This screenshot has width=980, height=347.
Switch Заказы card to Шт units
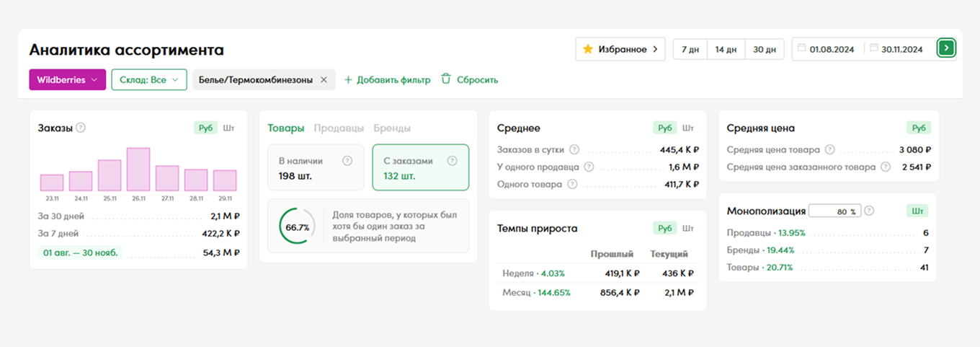click(x=228, y=128)
